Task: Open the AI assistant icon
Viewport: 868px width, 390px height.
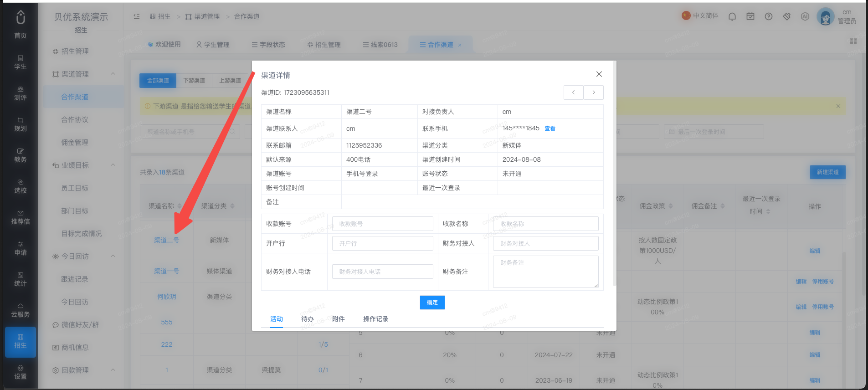Action: (x=805, y=16)
